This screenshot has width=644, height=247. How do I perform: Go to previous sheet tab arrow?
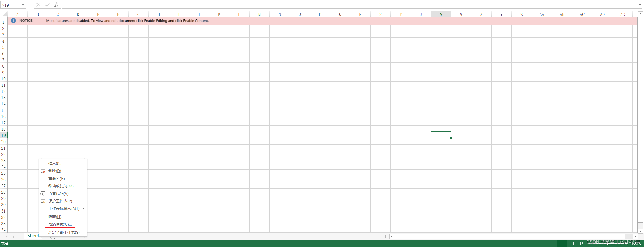7,237
